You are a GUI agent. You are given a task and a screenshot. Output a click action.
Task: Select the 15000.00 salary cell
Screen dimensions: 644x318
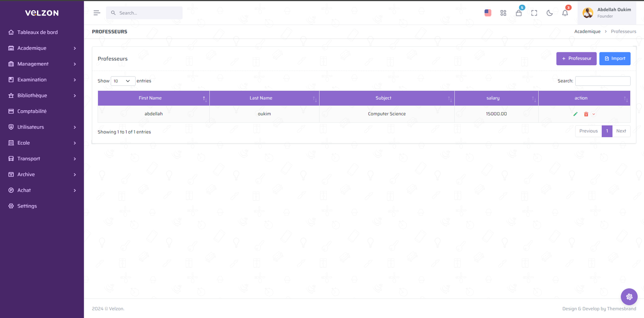[496, 114]
